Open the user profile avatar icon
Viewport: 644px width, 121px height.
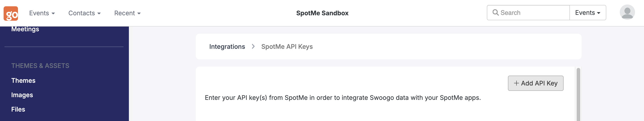point(627,12)
